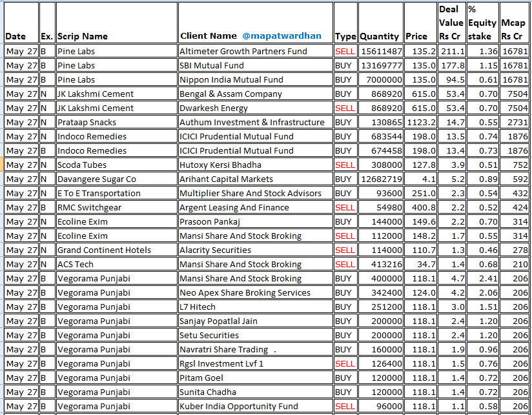Click the @mapatwardhan handle in header
Screen dimensions: 532x415
pos(281,36)
